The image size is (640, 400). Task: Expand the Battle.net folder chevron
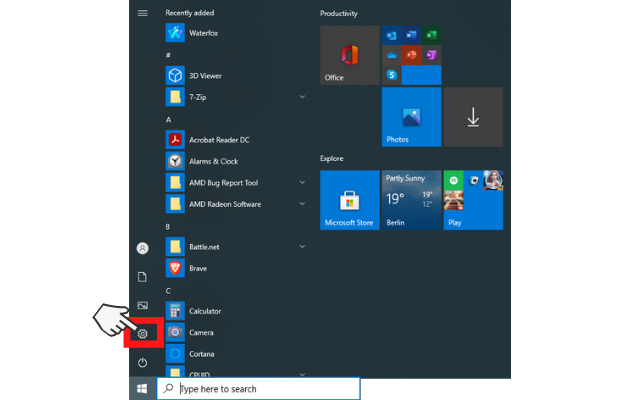(x=302, y=247)
